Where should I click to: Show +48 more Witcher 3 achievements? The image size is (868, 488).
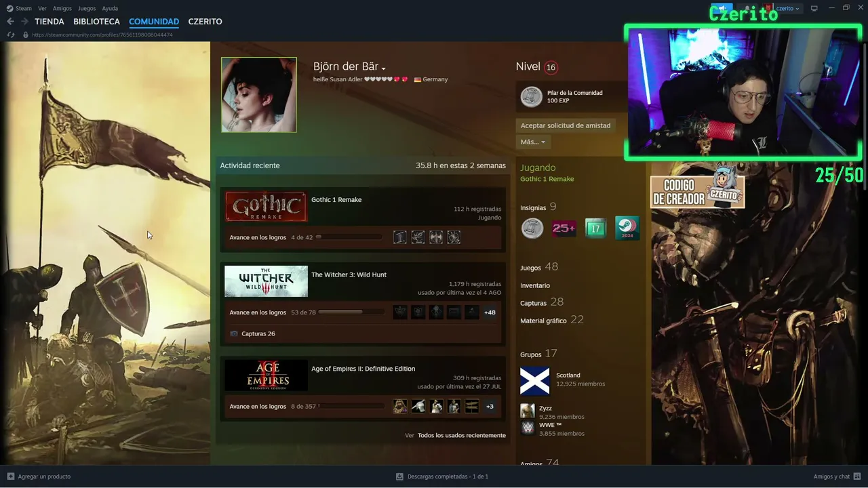pos(490,312)
